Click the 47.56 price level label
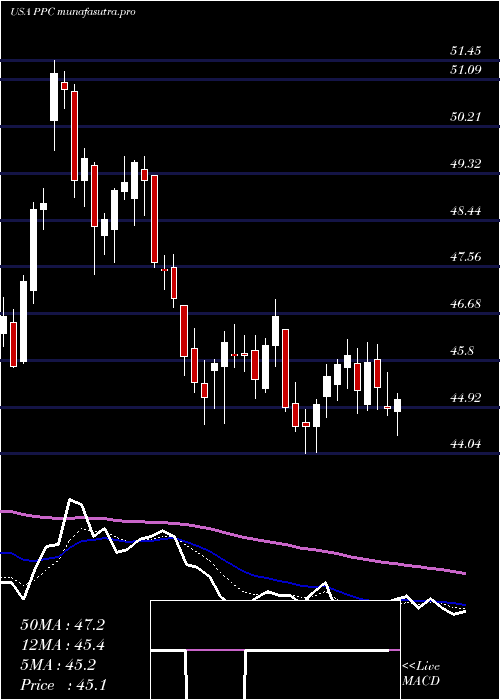The width and height of the screenshot is (500, 700). click(x=466, y=257)
